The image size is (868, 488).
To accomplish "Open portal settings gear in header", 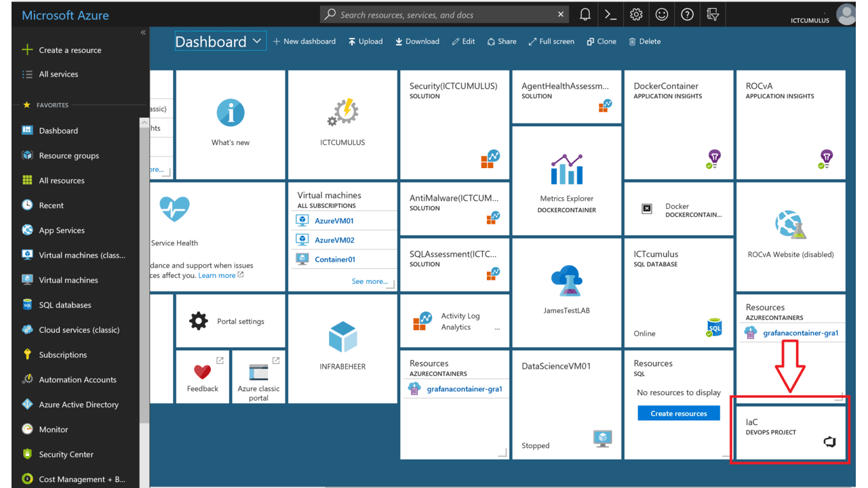I will (x=636, y=14).
